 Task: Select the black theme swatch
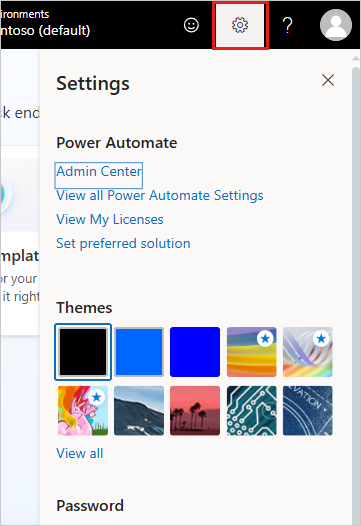[83, 352]
